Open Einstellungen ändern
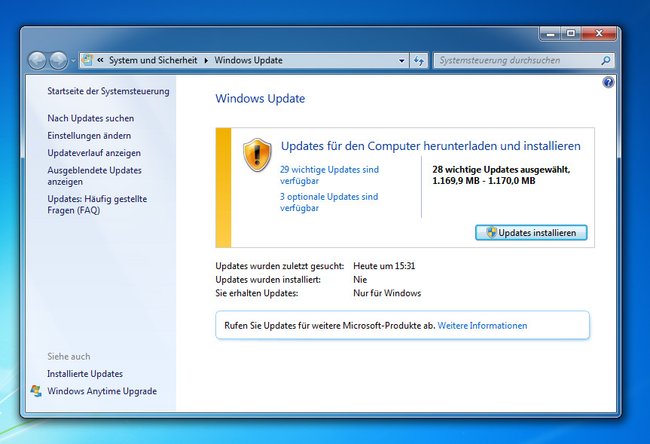The width and height of the screenshot is (650, 444). (89, 136)
